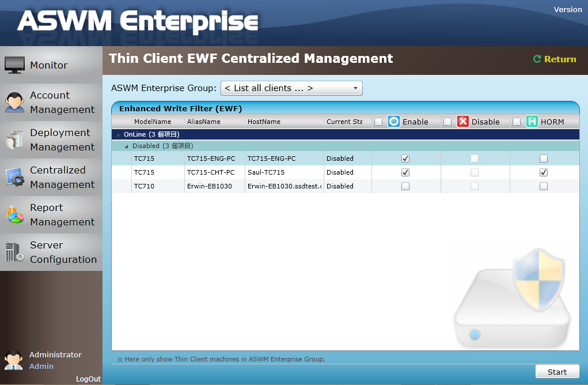Tick the Disable column header checkbox
588x385 pixels.
[x=447, y=122]
